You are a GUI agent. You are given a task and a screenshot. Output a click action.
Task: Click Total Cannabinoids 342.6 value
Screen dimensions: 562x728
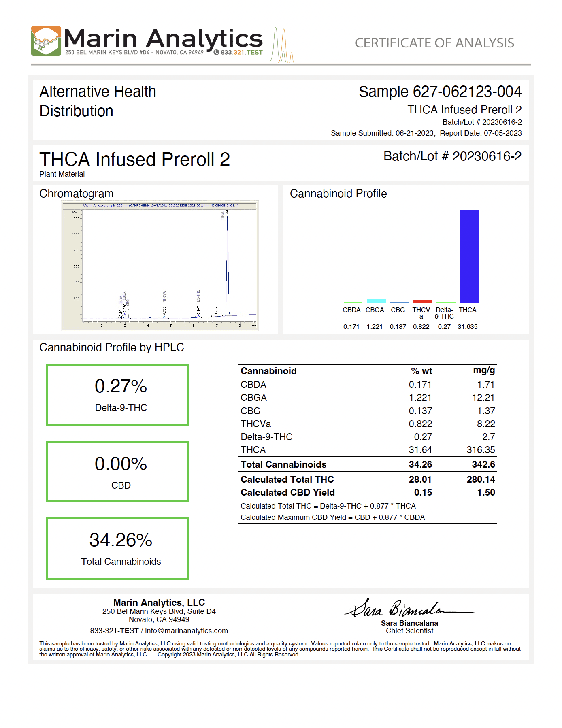(483, 464)
